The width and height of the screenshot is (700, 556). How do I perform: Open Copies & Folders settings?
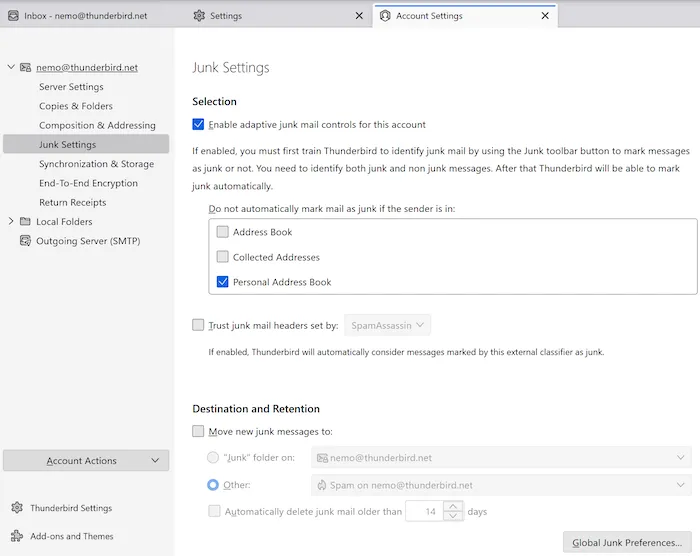[76, 106]
